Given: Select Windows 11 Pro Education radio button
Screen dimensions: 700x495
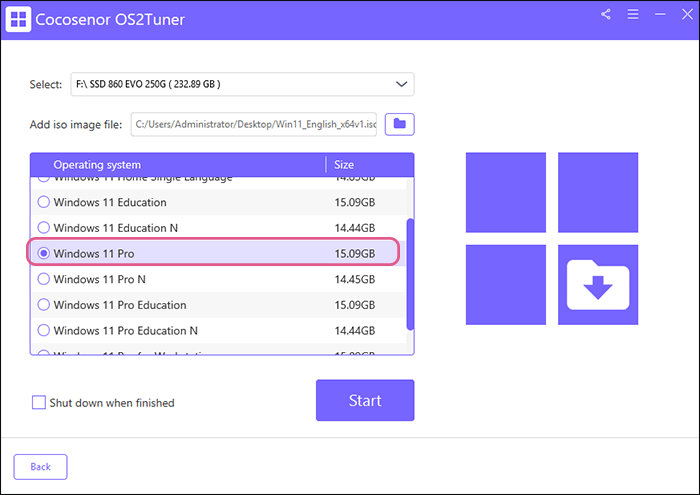Looking at the screenshot, I should (44, 305).
